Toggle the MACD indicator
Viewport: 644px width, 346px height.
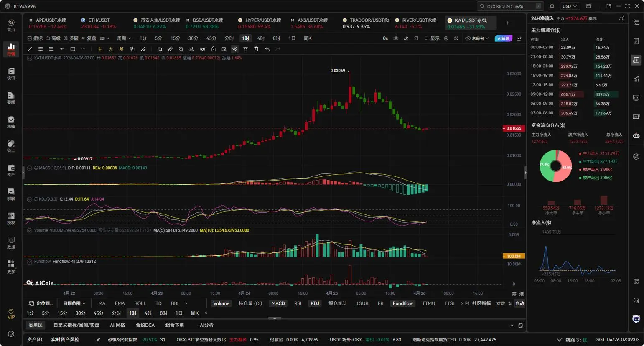point(278,303)
